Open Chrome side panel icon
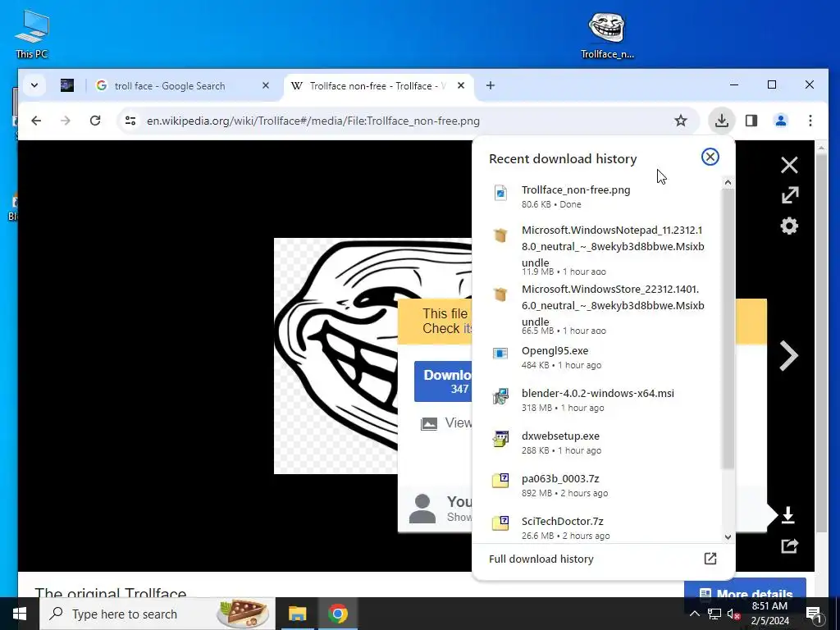 pyautogui.click(x=751, y=121)
